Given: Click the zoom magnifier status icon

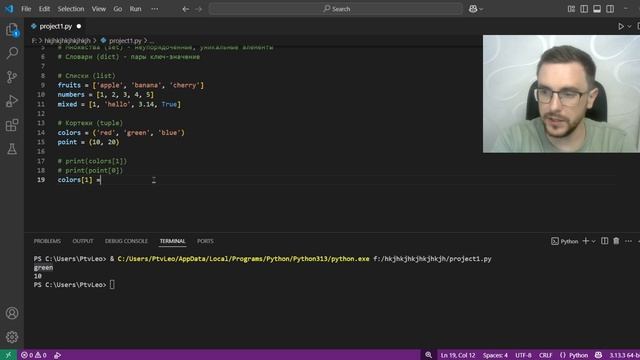Looking at the screenshot, I should coord(428,355).
